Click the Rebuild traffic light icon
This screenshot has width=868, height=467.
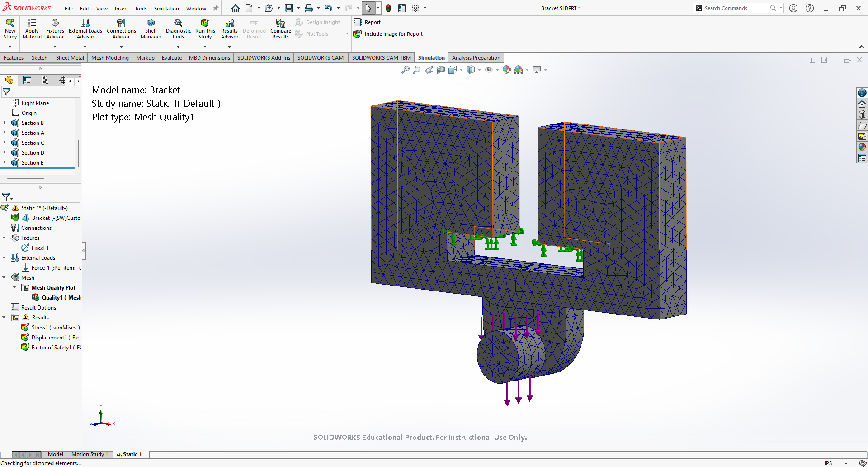pos(388,8)
